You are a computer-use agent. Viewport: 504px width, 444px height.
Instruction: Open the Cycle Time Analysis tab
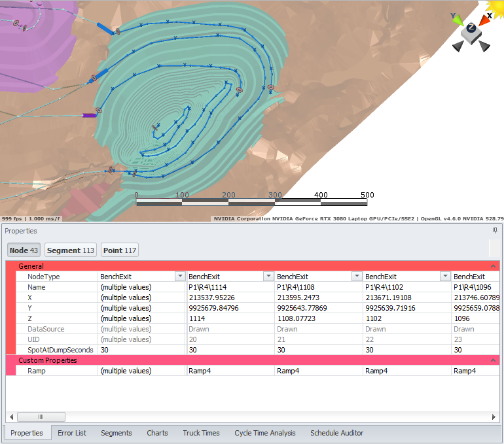coord(264,433)
